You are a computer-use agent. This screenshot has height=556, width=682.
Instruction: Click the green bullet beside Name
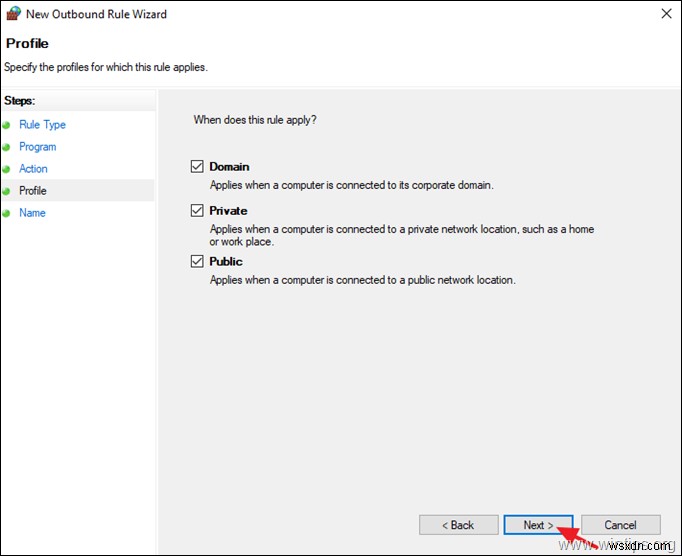(x=7, y=213)
